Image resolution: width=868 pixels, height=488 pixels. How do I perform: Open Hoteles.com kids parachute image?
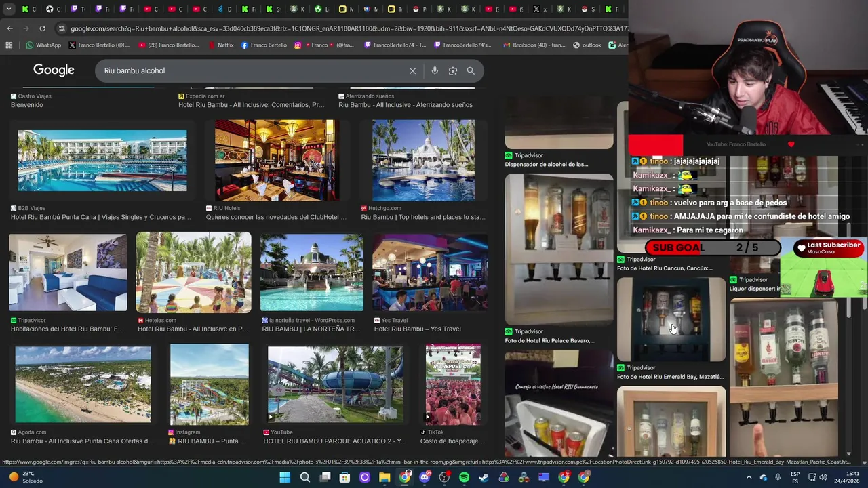[x=193, y=272]
